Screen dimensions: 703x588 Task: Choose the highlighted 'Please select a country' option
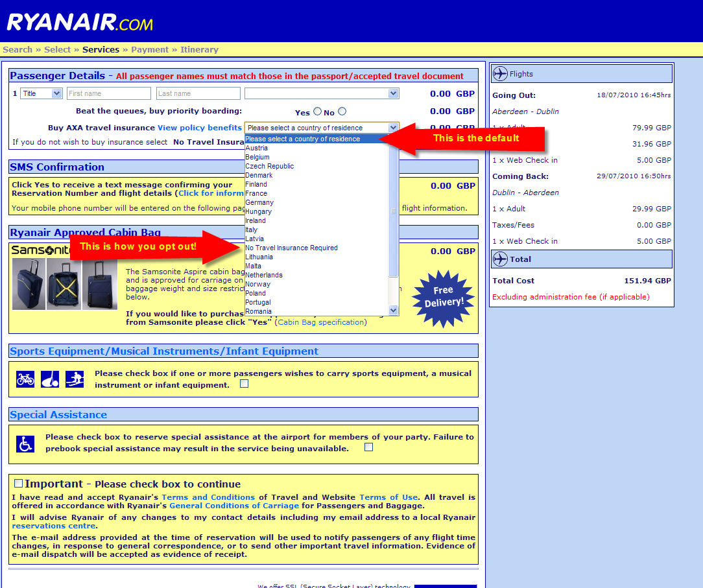[x=316, y=139]
